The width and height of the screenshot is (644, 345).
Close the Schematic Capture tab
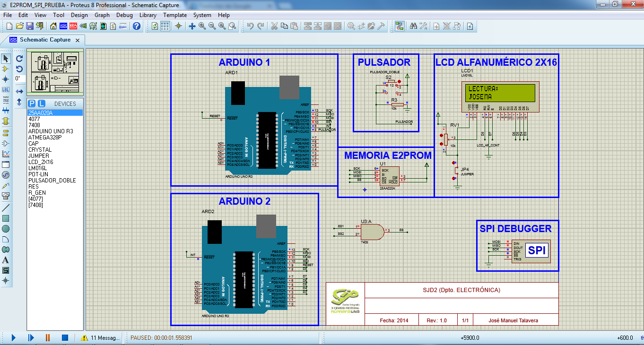click(78, 40)
